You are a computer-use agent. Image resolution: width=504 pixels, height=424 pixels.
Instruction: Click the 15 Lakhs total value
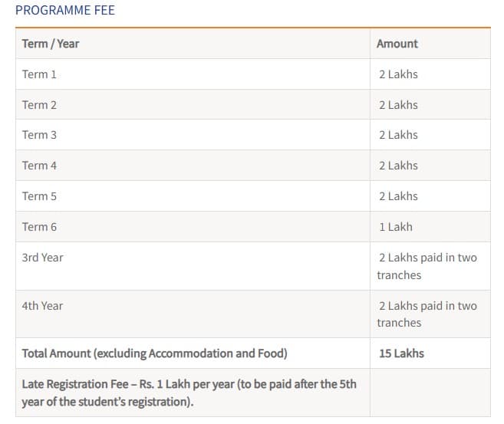pyautogui.click(x=401, y=353)
